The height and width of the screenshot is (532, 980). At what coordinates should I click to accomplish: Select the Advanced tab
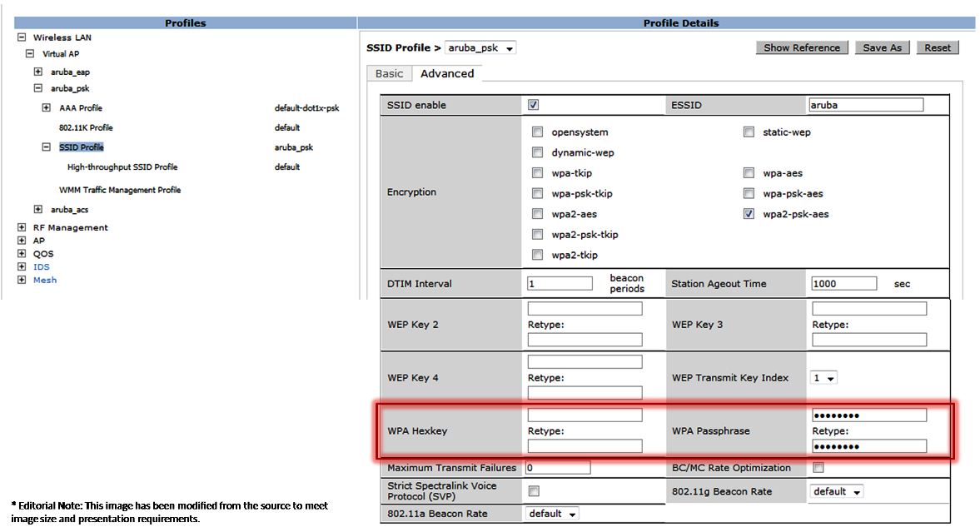(x=447, y=74)
